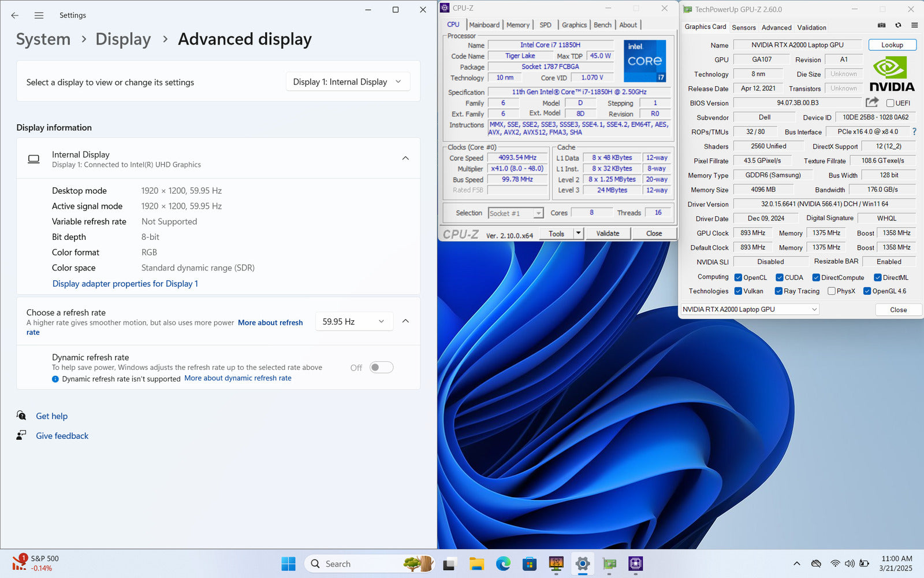Open the clock and date in taskbar

click(x=896, y=564)
